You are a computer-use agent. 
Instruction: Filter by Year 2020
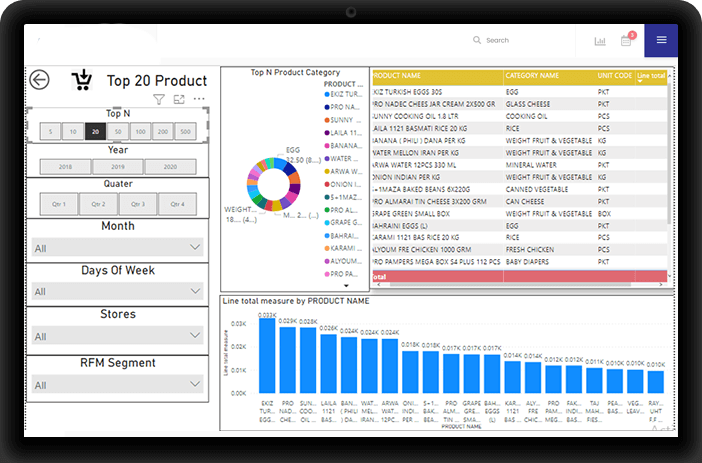pos(170,167)
